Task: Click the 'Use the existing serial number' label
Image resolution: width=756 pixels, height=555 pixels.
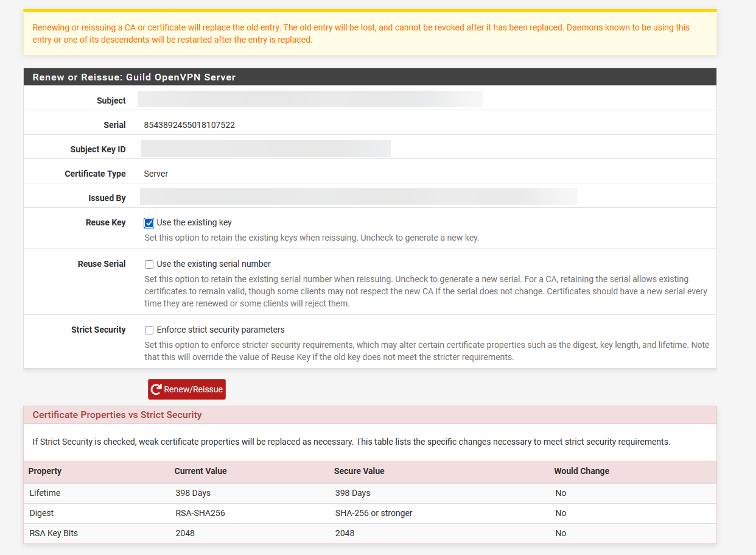Action: [213, 264]
